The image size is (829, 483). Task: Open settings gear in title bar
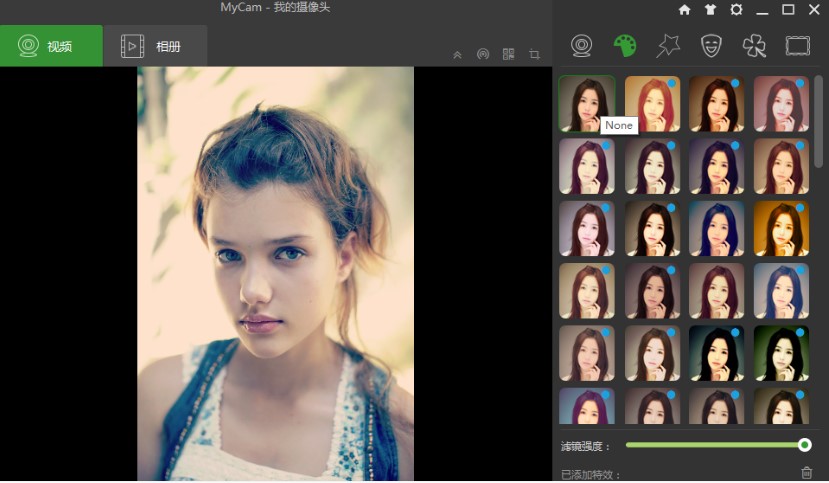coord(736,9)
